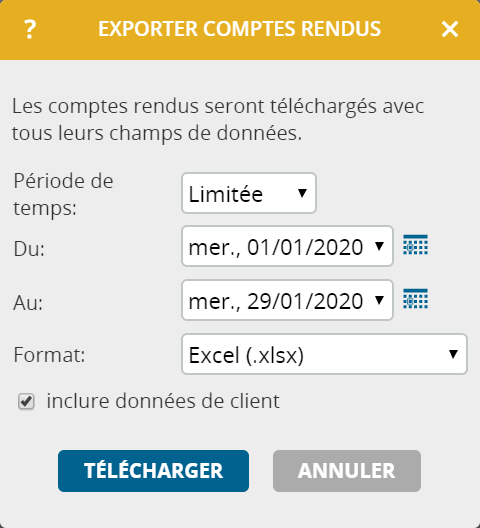Viewport: 480px width, 528px height.
Task: Click the arrow on the Limitée dropdown
Action: (x=302, y=193)
